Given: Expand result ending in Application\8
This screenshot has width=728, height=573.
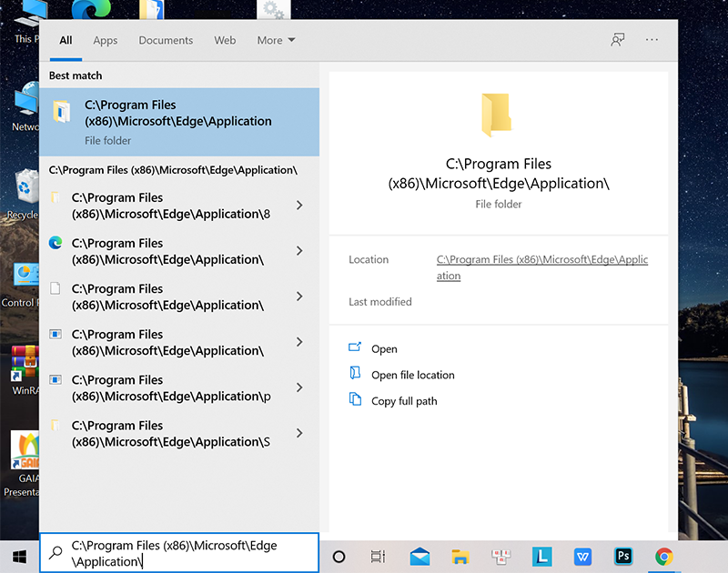Looking at the screenshot, I should pyautogui.click(x=299, y=205).
